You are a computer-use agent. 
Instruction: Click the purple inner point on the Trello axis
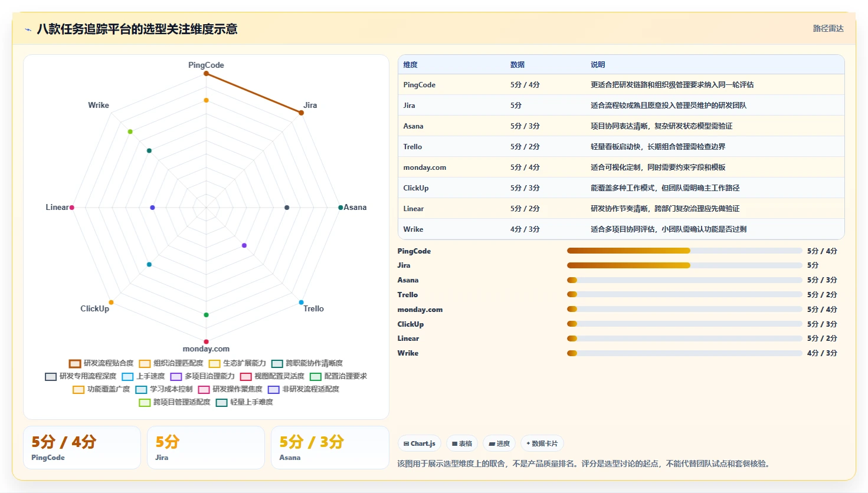[244, 245]
